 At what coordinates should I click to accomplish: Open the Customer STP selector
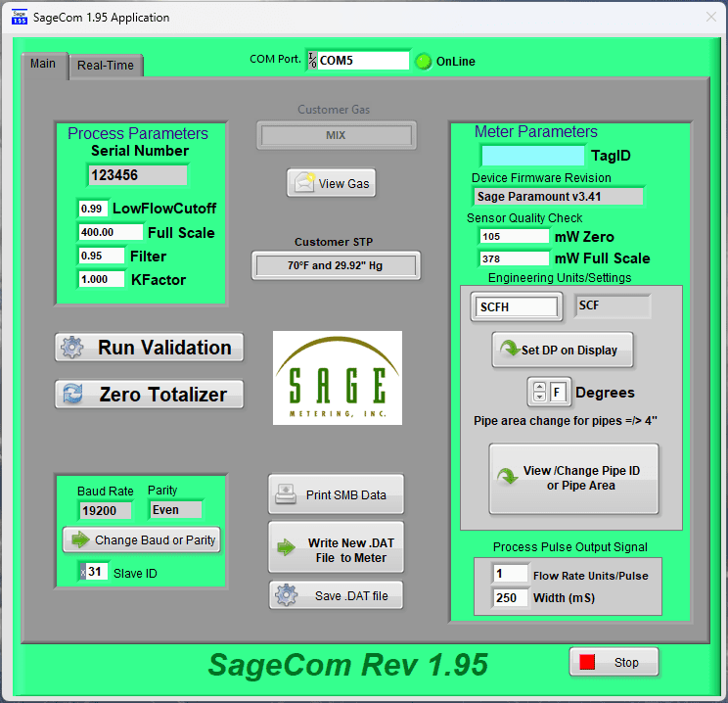coord(336,265)
